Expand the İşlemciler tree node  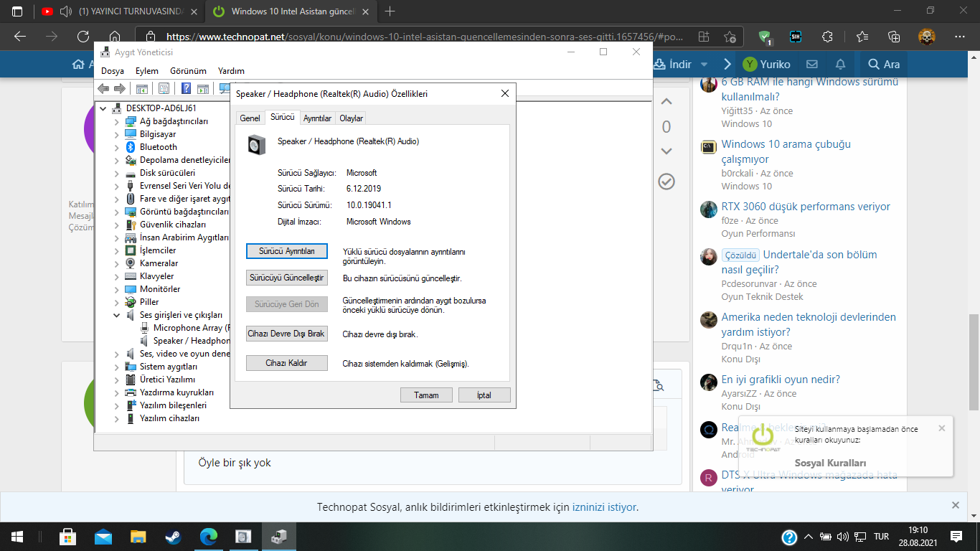point(118,250)
